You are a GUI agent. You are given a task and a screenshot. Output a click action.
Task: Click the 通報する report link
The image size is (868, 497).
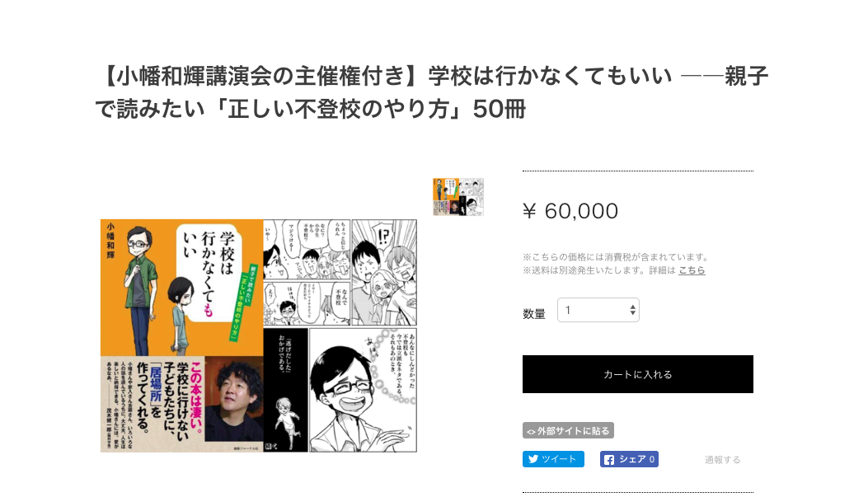(x=722, y=460)
